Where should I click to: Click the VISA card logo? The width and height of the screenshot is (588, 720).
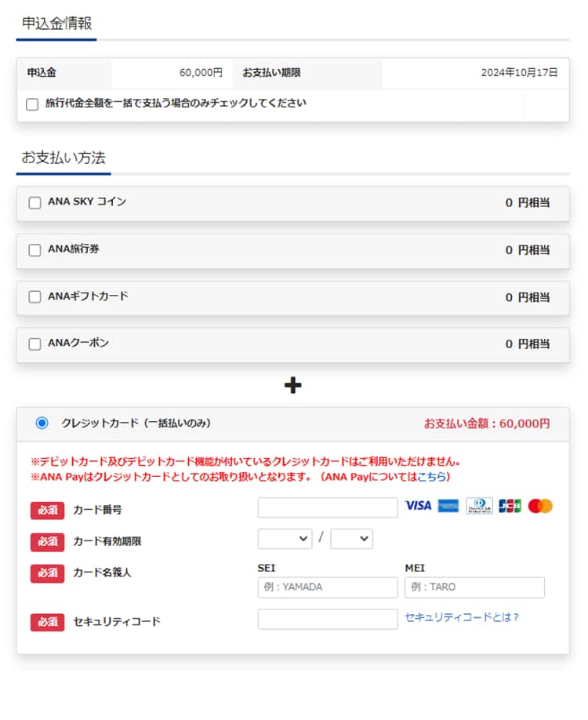click(x=418, y=506)
